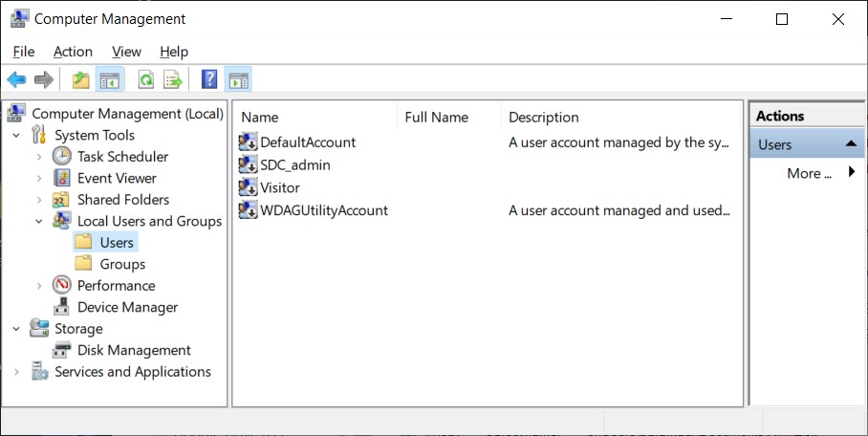The height and width of the screenshot is (436, 868).
Task: Open the Action menu
Action: click(73, 52)
